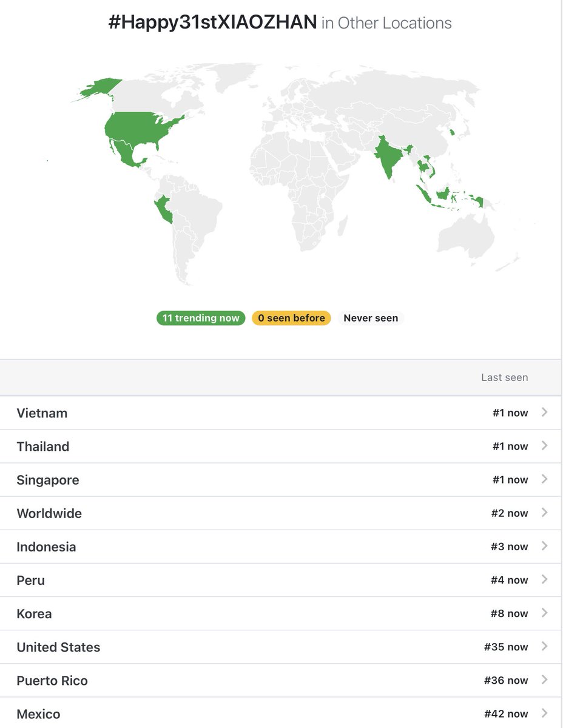Tap the chevron on the Worldwide row
The width and height of the screenshot is (563, 728).
[x=544, y=513]
